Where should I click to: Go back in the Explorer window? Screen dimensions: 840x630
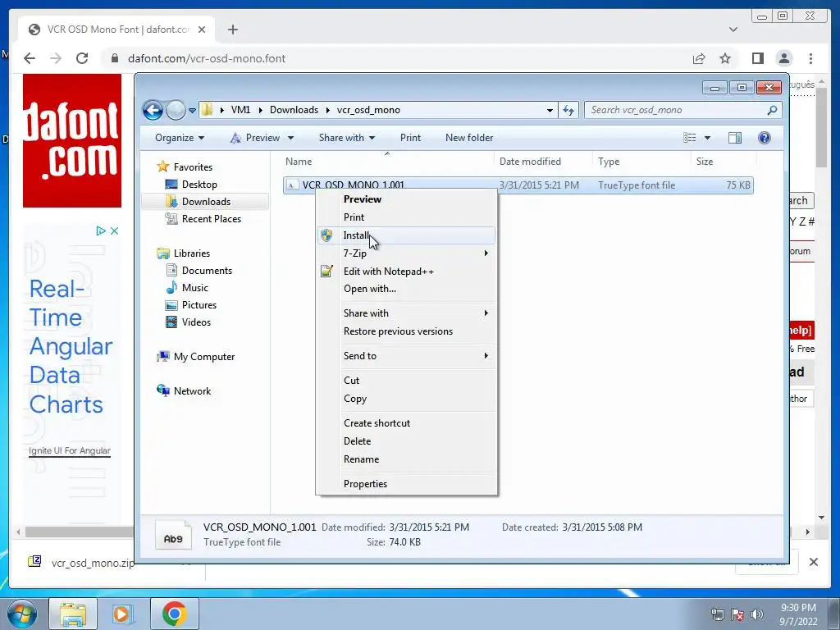click(x=153, y=111)
